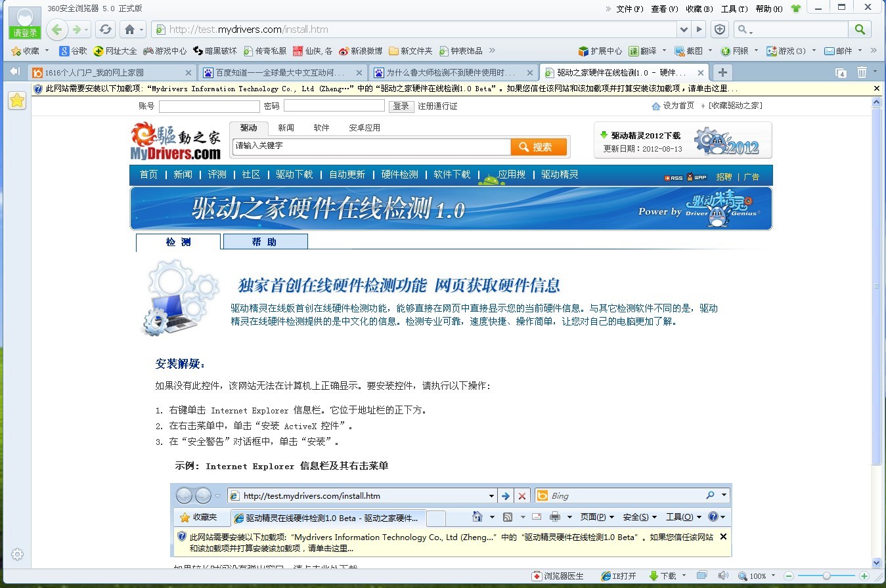Open 扩展中心 extension center
Screen dimensions: 886x588
click(600, 51)
